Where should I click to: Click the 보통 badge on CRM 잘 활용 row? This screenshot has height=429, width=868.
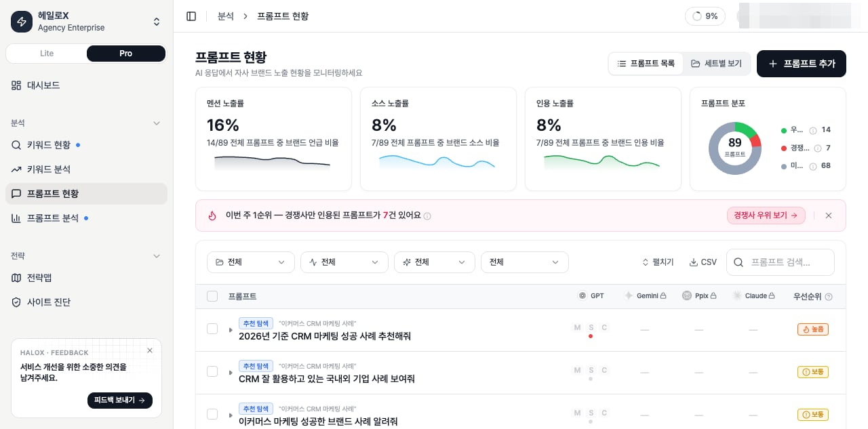point(813,372)
